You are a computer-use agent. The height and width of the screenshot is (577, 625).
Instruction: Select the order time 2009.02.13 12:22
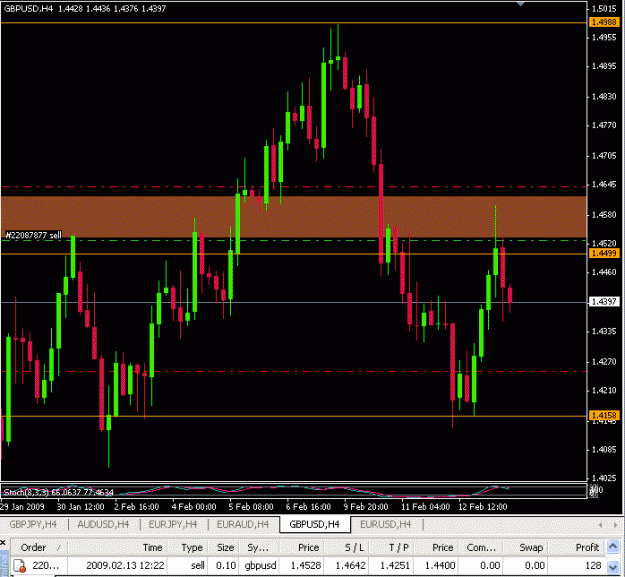tap(125, 565)
